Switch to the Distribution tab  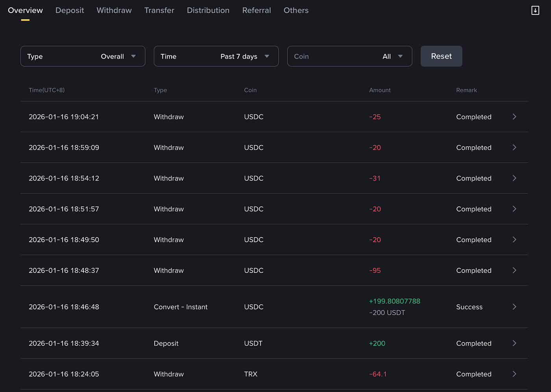tap(208, 11)
